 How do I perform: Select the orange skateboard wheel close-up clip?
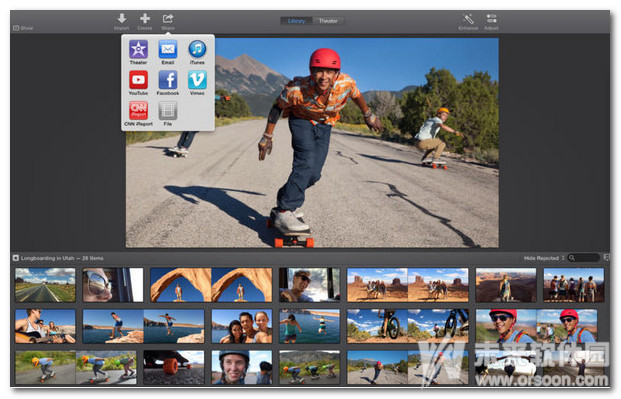coord(174,367)
